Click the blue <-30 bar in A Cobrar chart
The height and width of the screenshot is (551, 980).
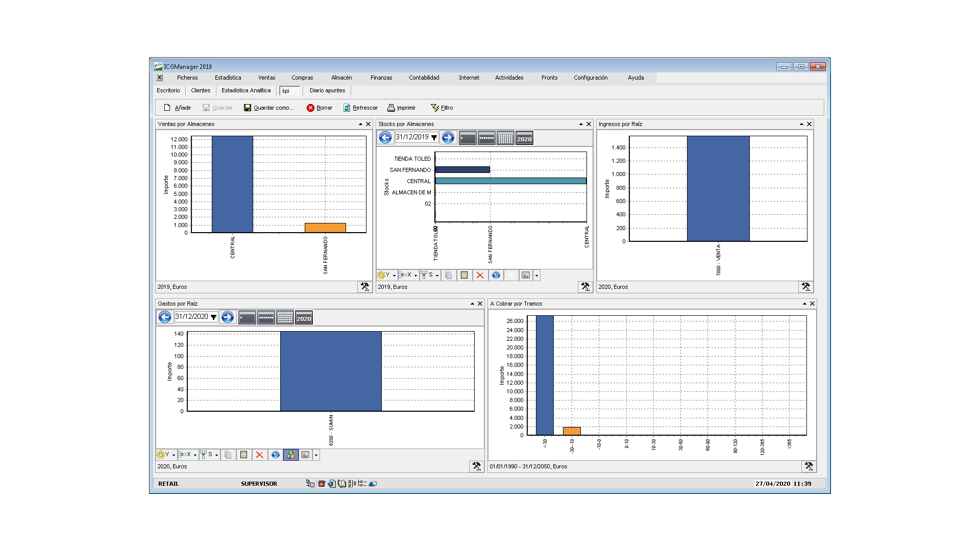click(545, 375)
